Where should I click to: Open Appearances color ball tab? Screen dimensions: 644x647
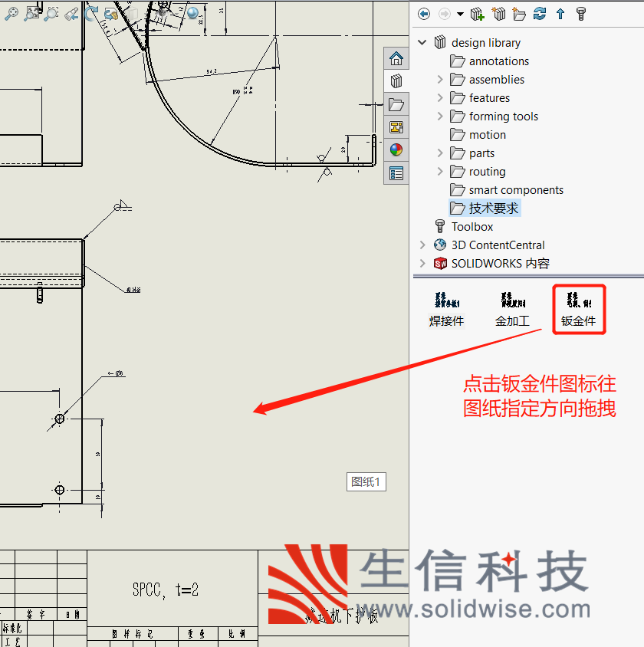pyautogui.click(x=396, y=149)
